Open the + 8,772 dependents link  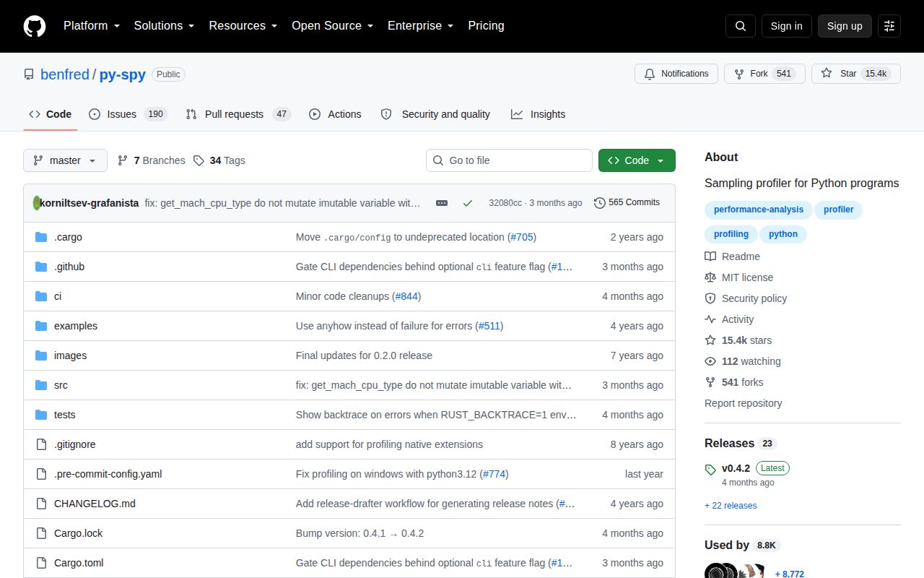790,574
